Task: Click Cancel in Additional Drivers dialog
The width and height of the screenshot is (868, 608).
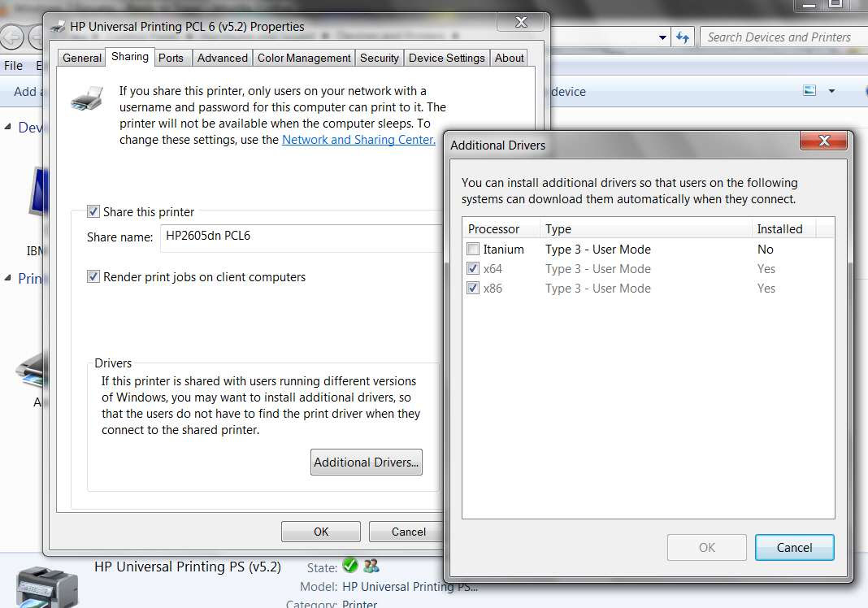Action: (794, 548)
